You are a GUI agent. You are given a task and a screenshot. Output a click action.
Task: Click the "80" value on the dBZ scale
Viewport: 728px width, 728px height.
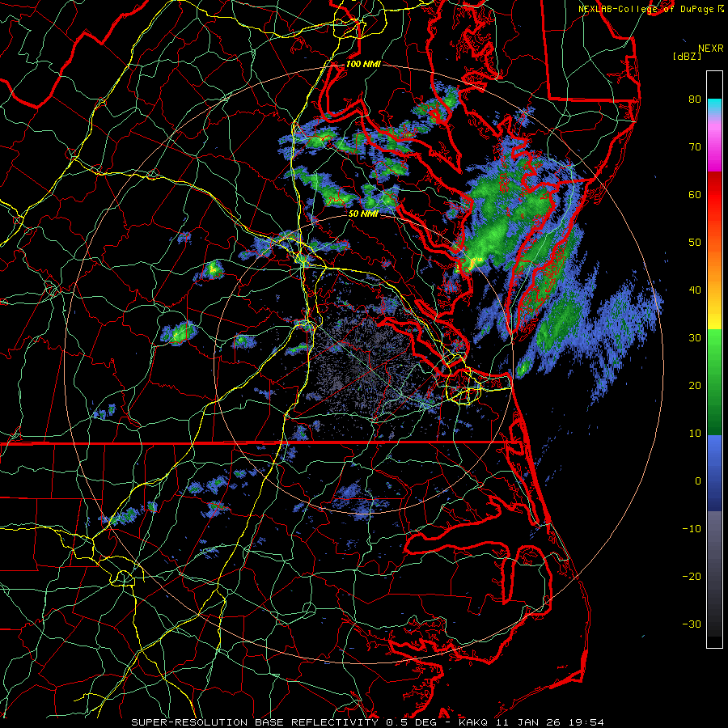click(695, 99)
